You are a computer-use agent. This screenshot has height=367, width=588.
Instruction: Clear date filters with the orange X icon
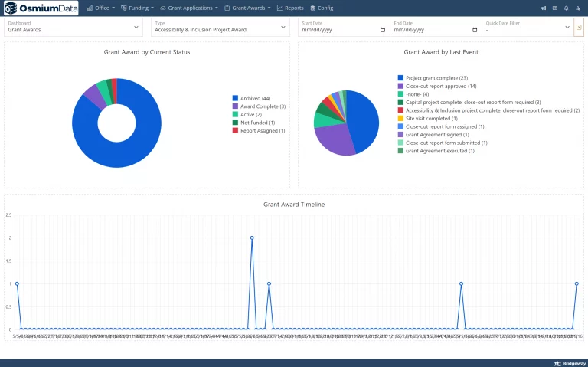coord(579,28)
